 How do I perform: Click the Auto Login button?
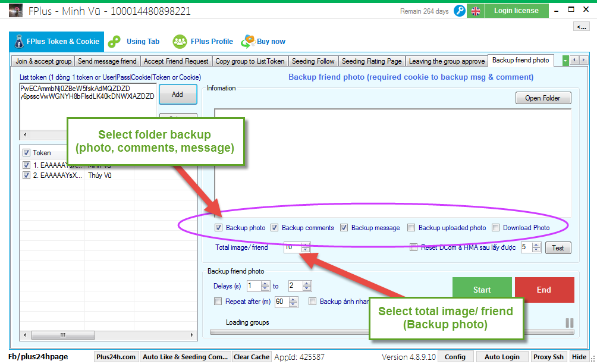click(x=502, y=357)
